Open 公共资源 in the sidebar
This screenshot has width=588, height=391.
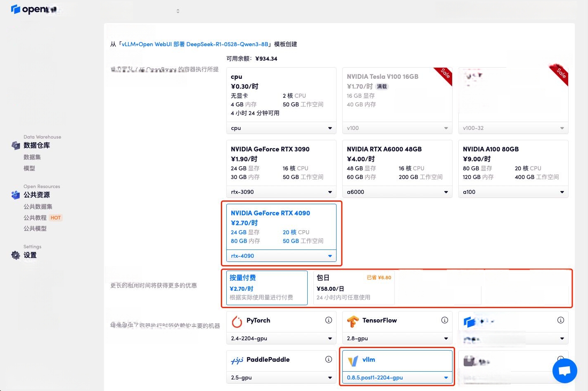point(37,195)
